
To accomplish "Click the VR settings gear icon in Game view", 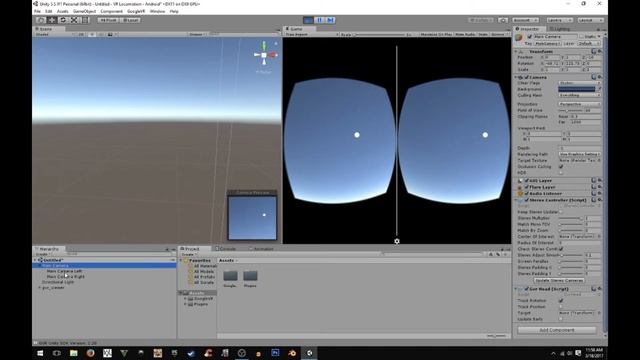I will pyautogui.click(x=397, y=241).
